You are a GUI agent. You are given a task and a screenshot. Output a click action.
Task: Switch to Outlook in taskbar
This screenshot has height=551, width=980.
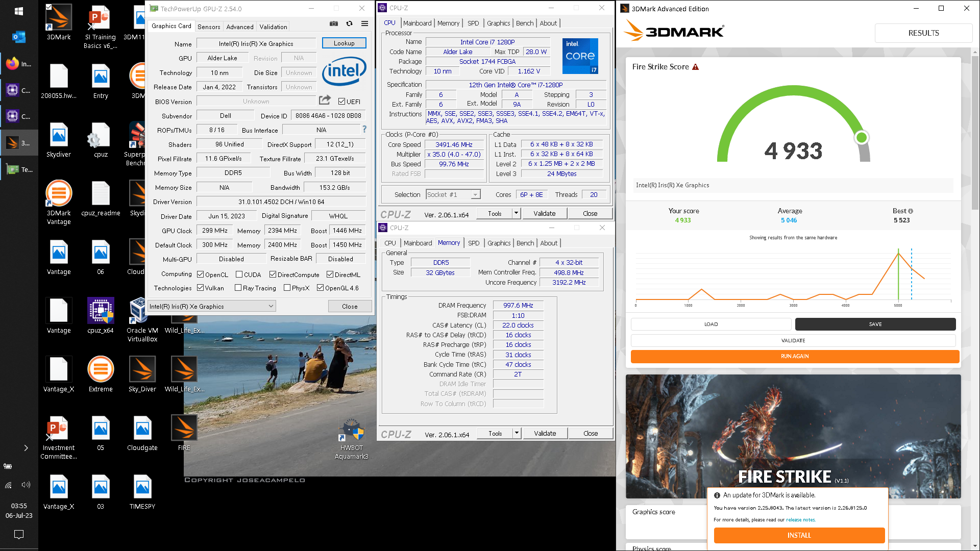pos(19,37)
